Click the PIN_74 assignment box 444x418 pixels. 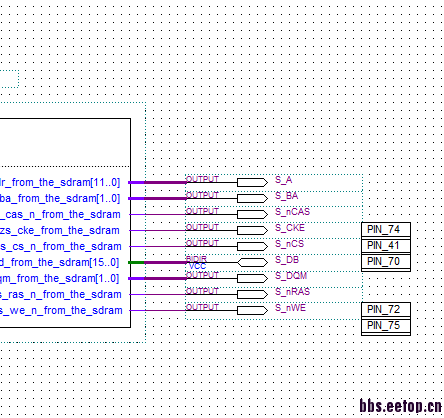[386, 230]
